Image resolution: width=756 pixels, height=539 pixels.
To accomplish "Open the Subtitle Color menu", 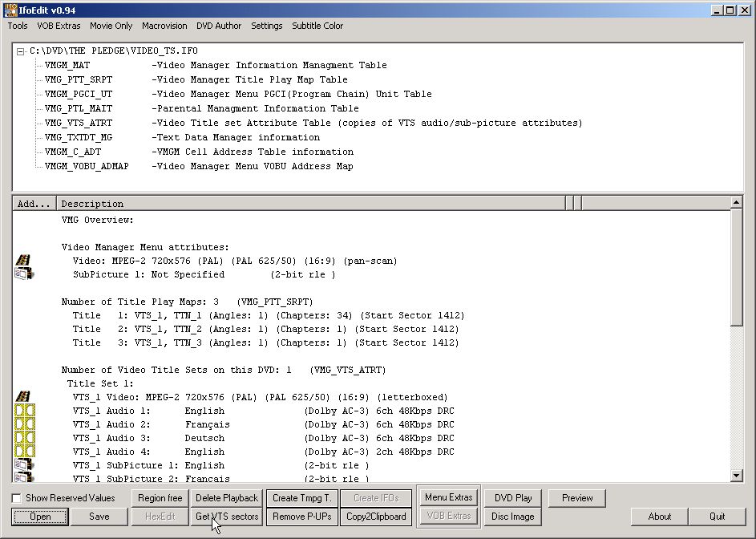I will point(317,26).
